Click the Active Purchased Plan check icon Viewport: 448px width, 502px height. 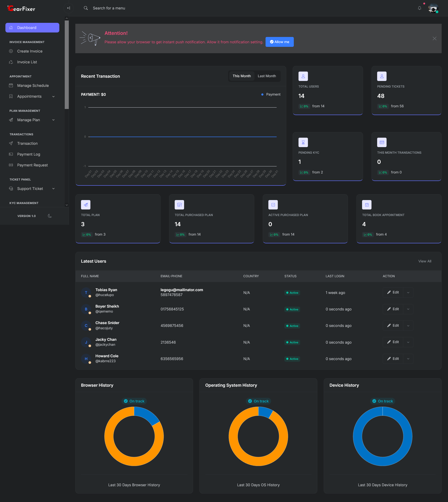(x=273, y=205)
